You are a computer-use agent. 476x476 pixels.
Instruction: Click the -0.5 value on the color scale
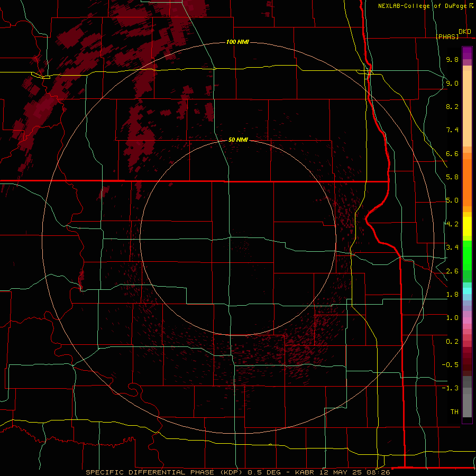point(450,365)
